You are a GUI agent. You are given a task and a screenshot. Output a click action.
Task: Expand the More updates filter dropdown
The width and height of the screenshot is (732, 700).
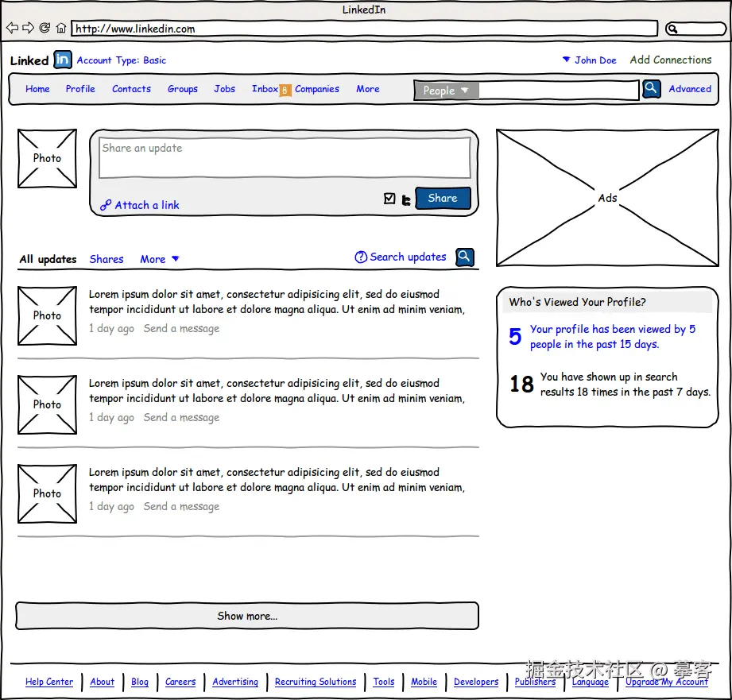click(159, 259)
